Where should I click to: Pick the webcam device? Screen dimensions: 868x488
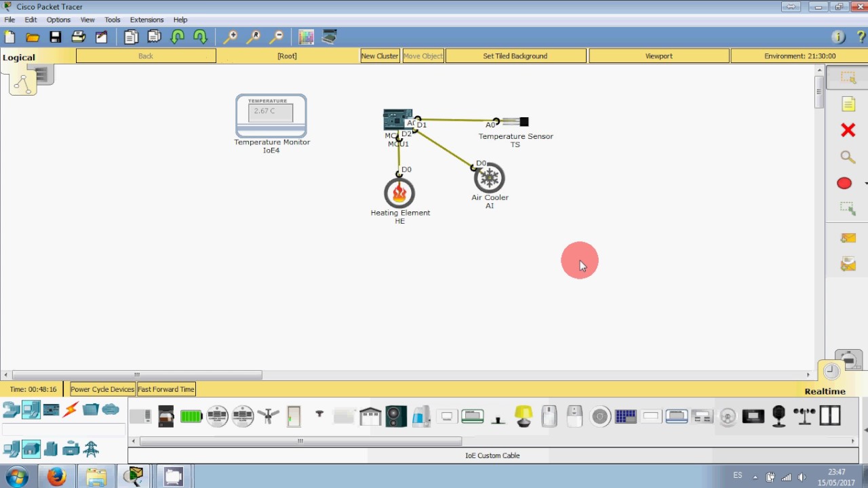coord(778,416)
